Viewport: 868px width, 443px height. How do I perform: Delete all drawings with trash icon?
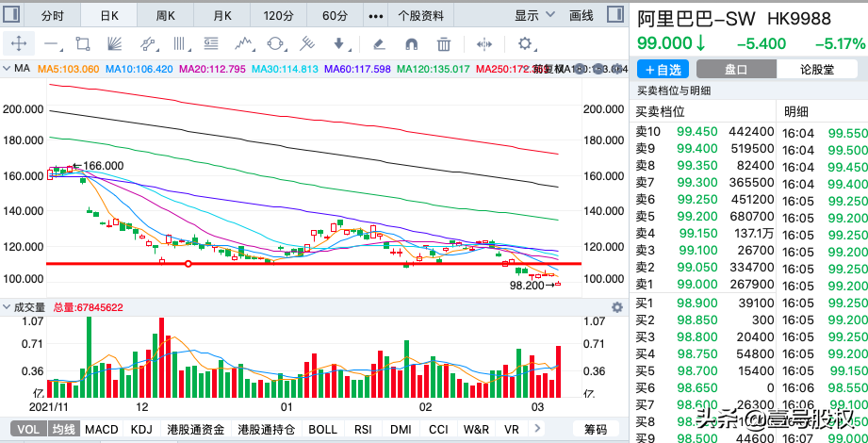pos(443,43)
